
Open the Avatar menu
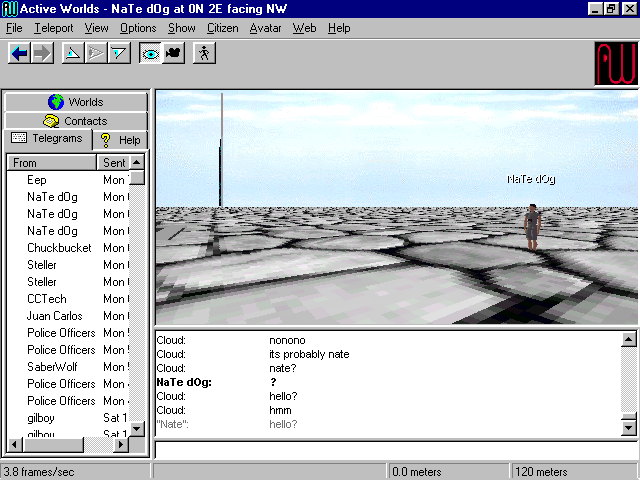[x=265, y=28]
